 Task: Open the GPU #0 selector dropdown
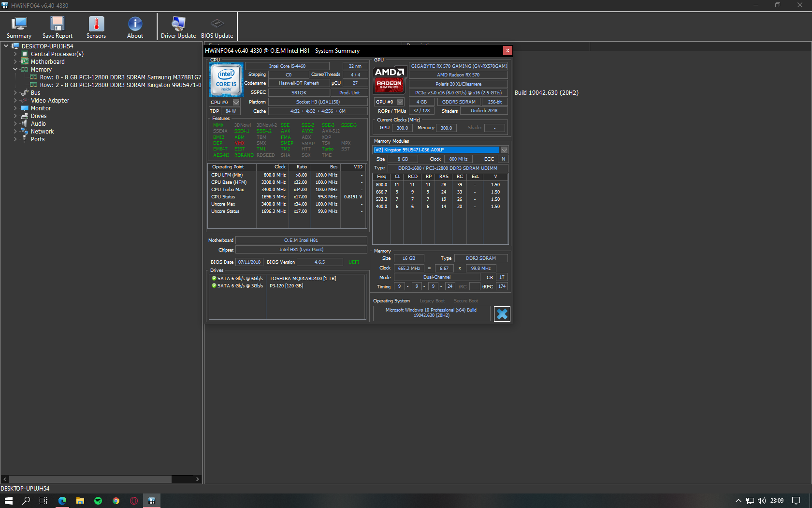click(400, 102)
